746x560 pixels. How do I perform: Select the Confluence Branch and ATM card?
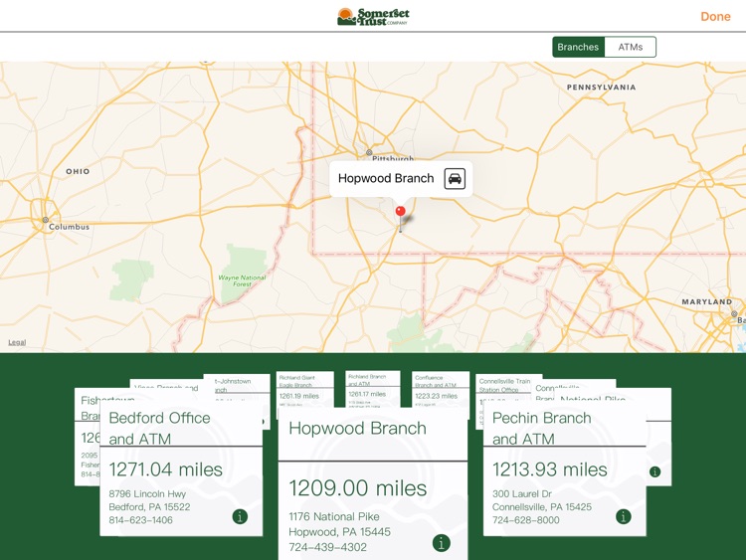click(x=441, y=389)
